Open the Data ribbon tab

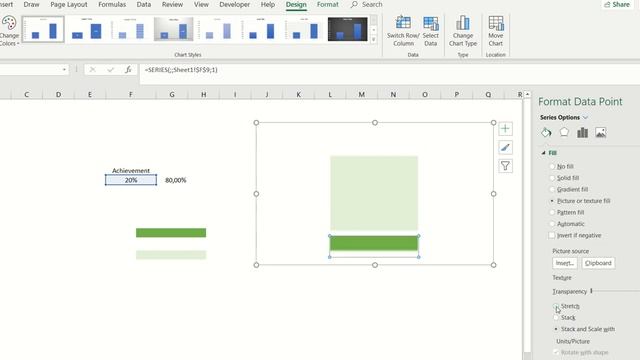pyautogui.click(x=144, y=4)
